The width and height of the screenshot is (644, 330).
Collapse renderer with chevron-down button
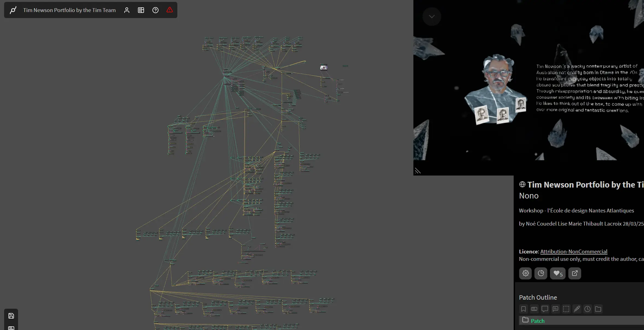pos(432,17)
